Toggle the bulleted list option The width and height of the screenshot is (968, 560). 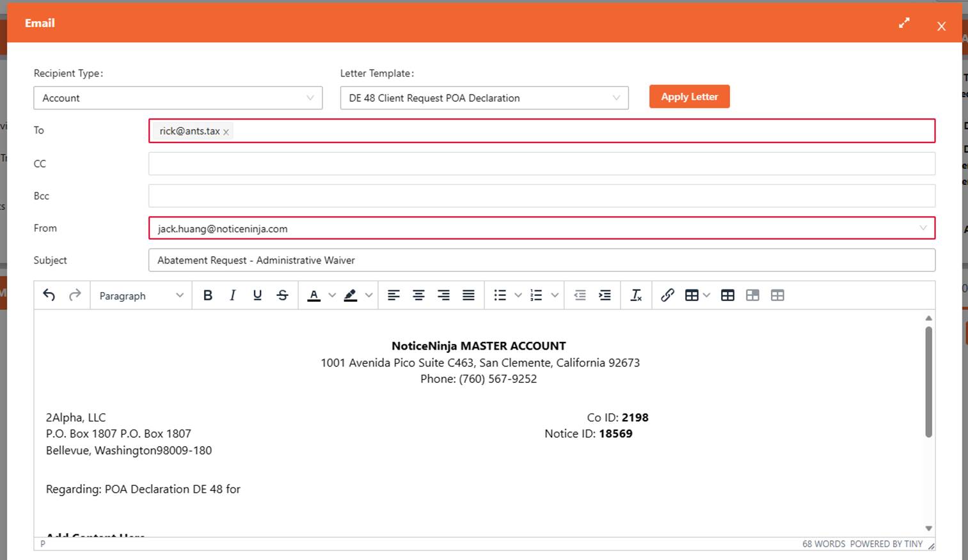coord(500,295)
